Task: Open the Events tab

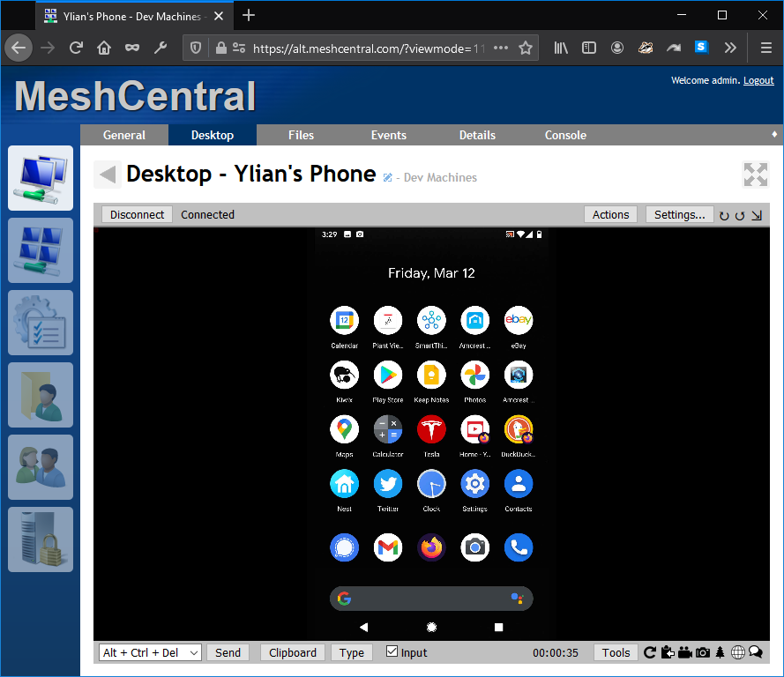Action: tap(389, 135)
